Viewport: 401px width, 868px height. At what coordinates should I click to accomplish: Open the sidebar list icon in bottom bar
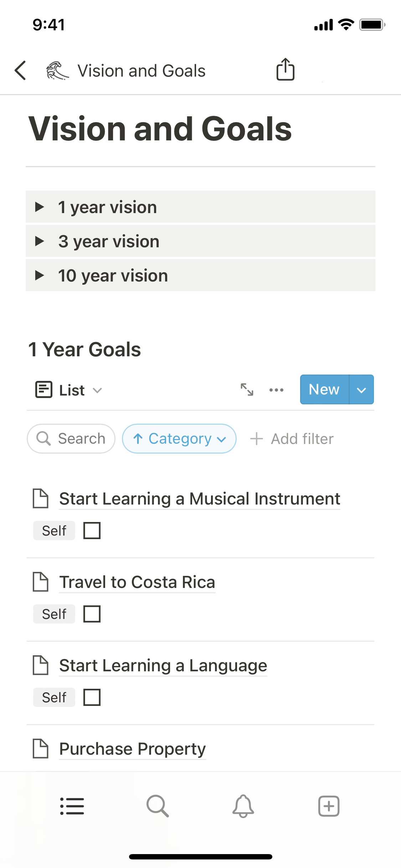tap(72, 806)
